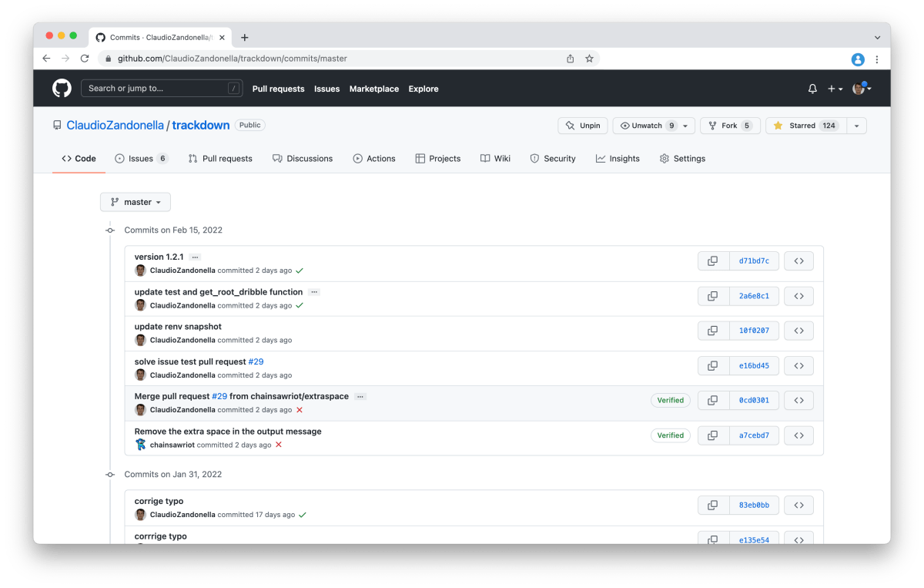Open the Wiki tab
Image resolution: width=924 pixels, height=588 pixels.
[x=496, y=159]
